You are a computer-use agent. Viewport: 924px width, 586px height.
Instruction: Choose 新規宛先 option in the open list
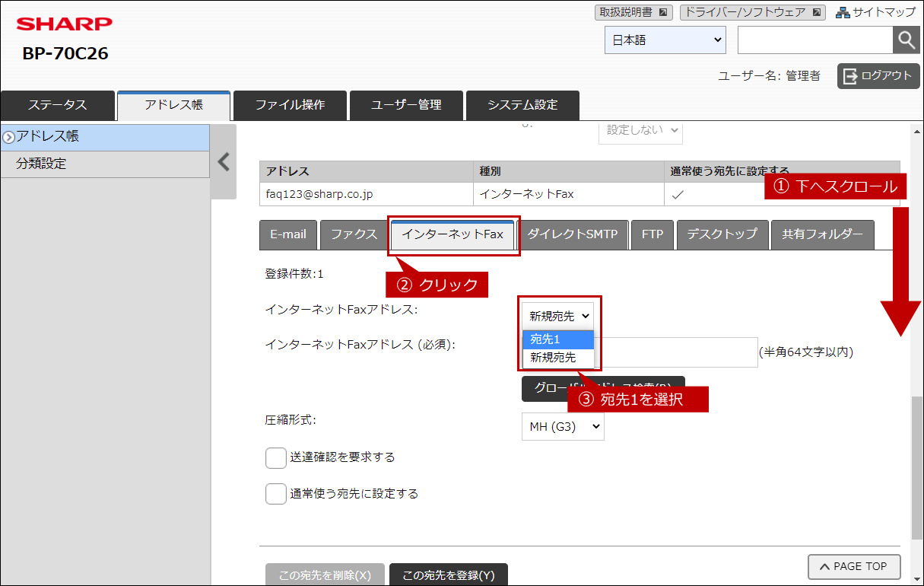coord(558,357)
